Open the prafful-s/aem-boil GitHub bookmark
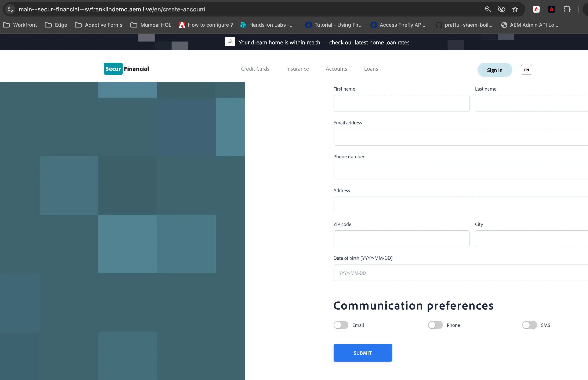This screenshot has width=588, height=380. pyautogui.click(x=464, y=25)
